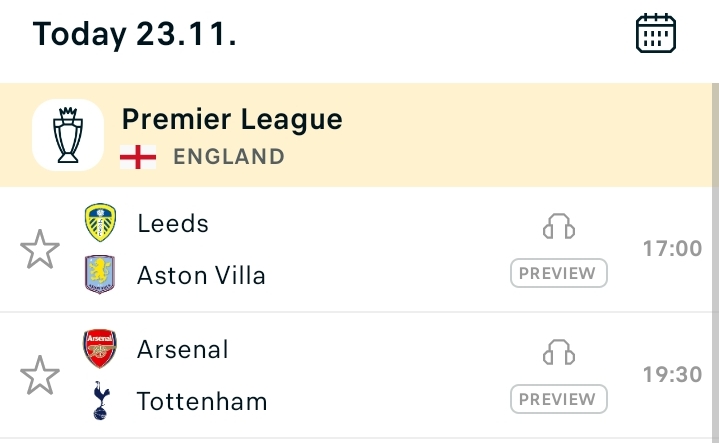Open the Premier League competition page
719x443 pixels.
coord(232,120)
